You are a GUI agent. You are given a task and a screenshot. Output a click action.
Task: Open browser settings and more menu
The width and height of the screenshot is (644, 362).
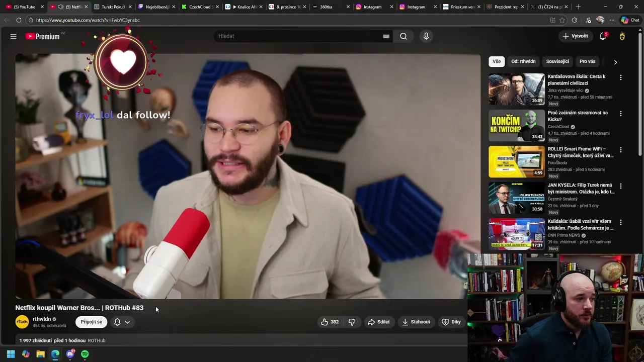(x=612, y=20)
